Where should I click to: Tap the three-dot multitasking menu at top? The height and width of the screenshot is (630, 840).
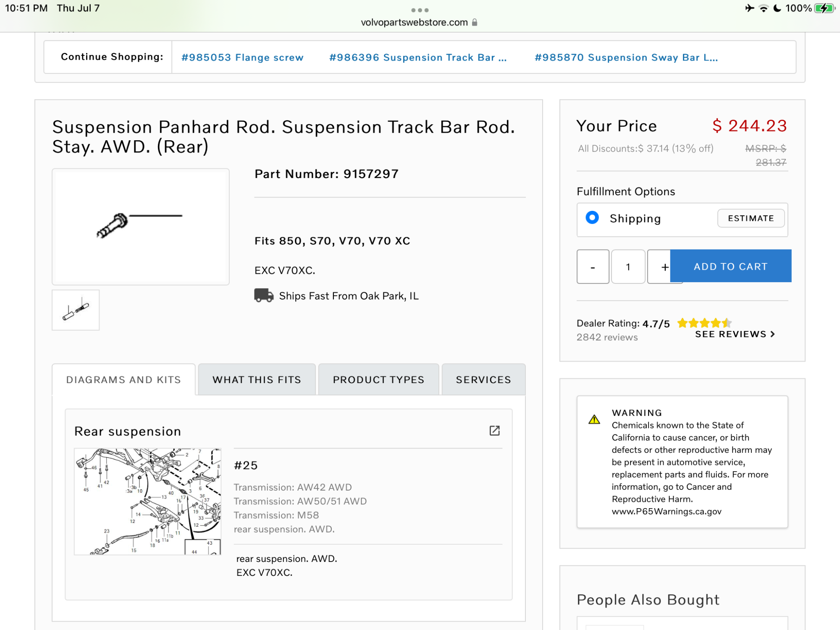420,10
